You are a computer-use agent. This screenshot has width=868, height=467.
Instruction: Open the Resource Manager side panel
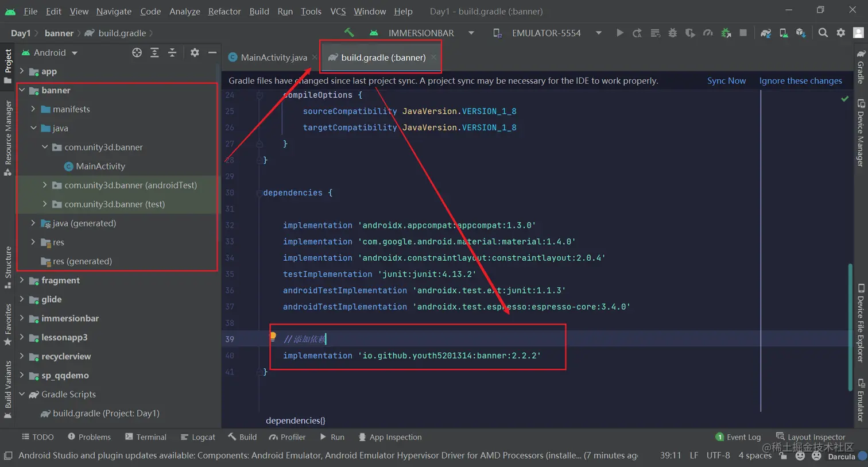(8, 138)
